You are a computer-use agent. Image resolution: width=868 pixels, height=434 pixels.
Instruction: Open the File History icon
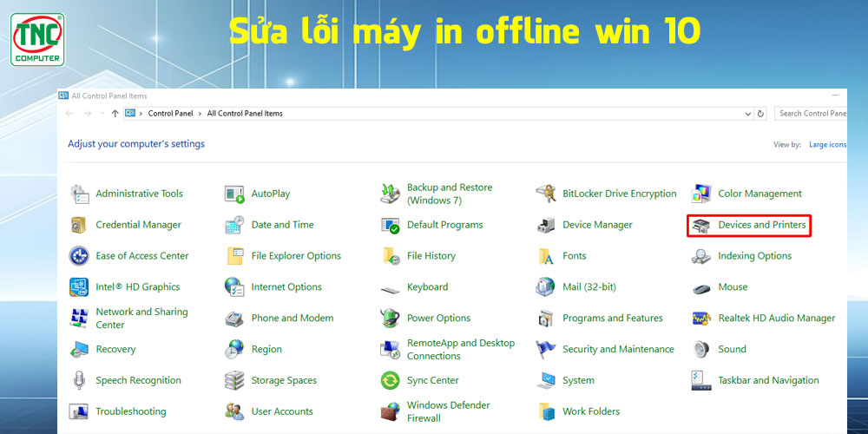pos(391,256)
